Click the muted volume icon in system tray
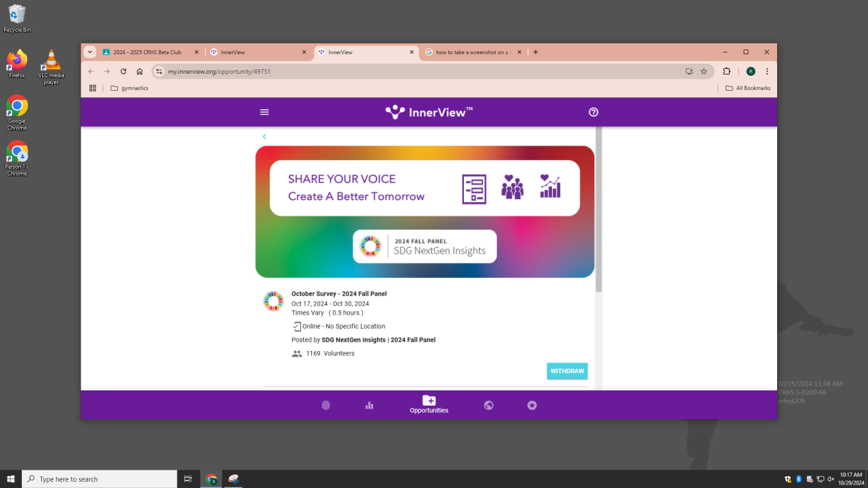 click(x=831, y=479)
